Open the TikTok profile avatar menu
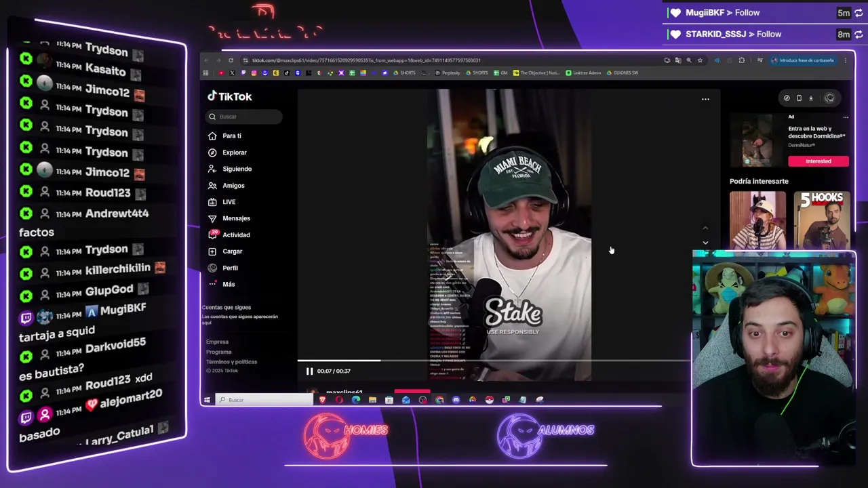 (x=829, y=98)
